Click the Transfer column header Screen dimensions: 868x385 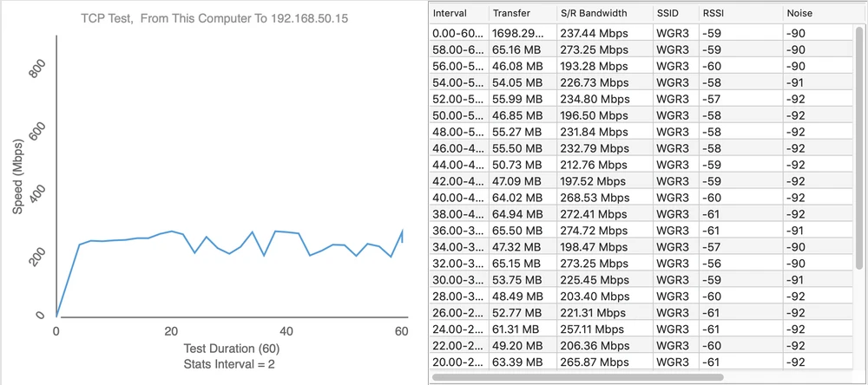point(511,14)
